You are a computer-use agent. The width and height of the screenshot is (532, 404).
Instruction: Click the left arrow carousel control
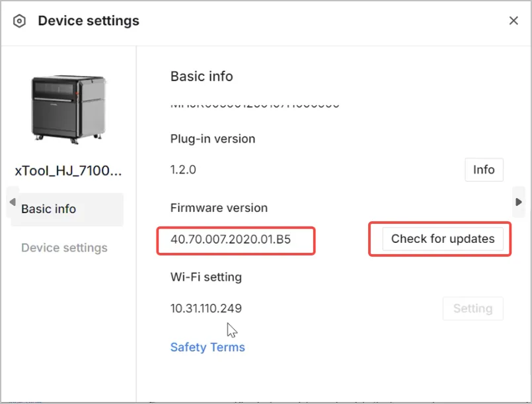[x=13, y=202]
